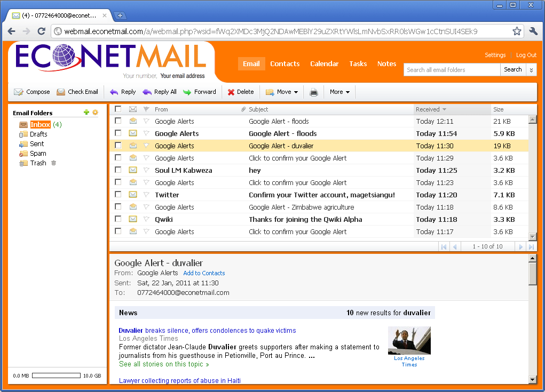Click the storage usage bar

pyautogui.click(x=56, y=375)
